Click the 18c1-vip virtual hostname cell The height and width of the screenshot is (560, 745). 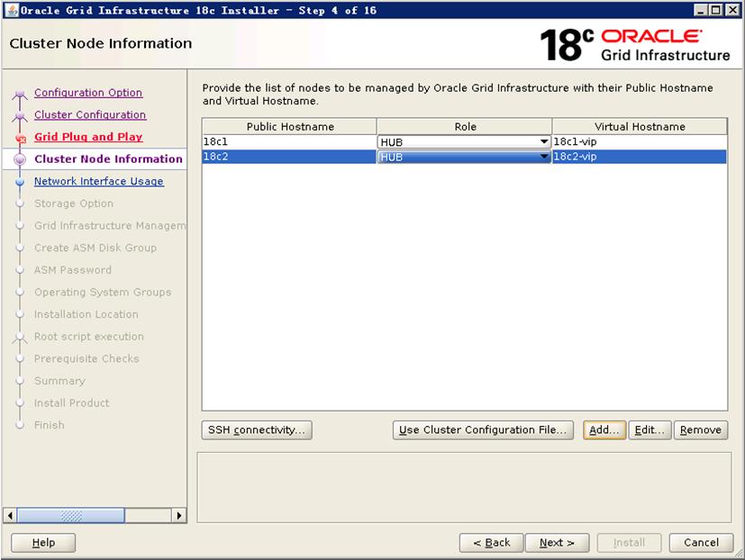pyautogui.click(x=640, y=141)
